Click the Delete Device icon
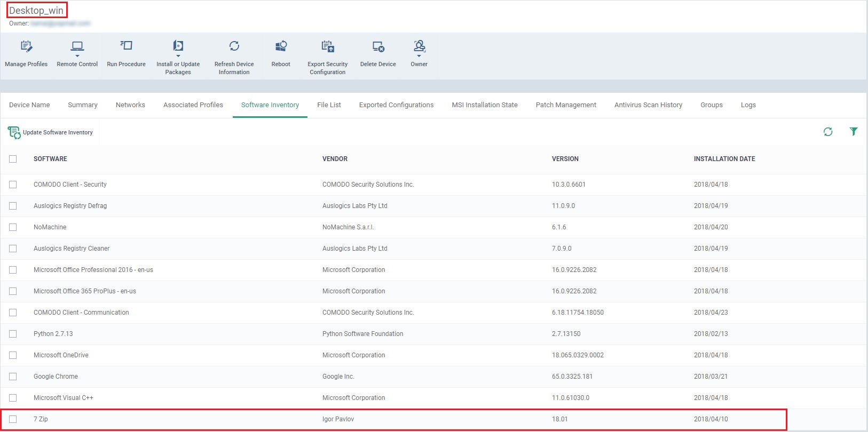 point(378,47)
